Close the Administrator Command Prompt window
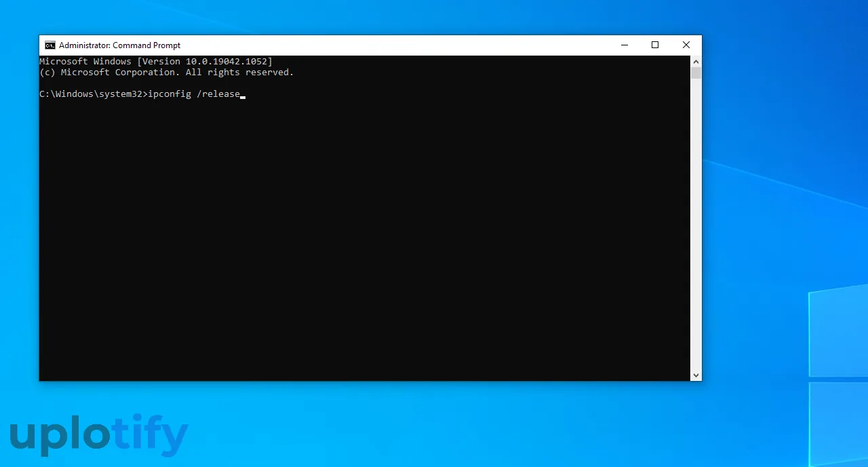The height and width of the screenshot is (467, 868). pyautogui.click(x=686, y=45)
